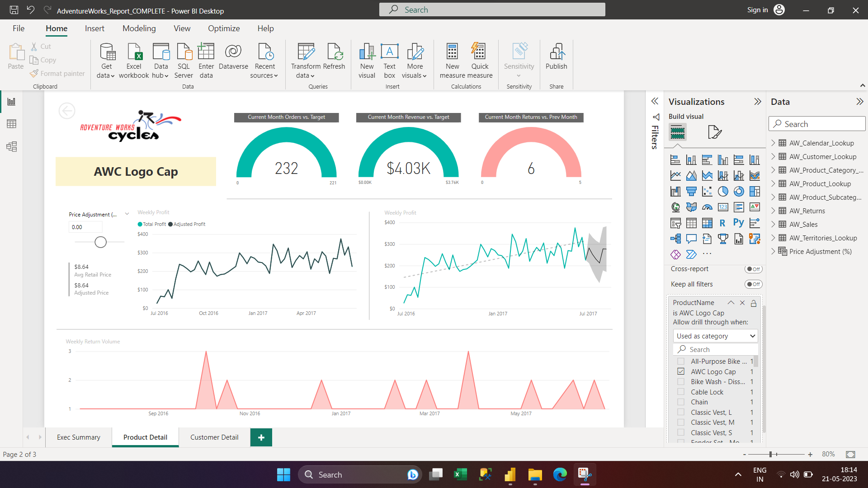Click Enter data icon

[x=206, y=61]
